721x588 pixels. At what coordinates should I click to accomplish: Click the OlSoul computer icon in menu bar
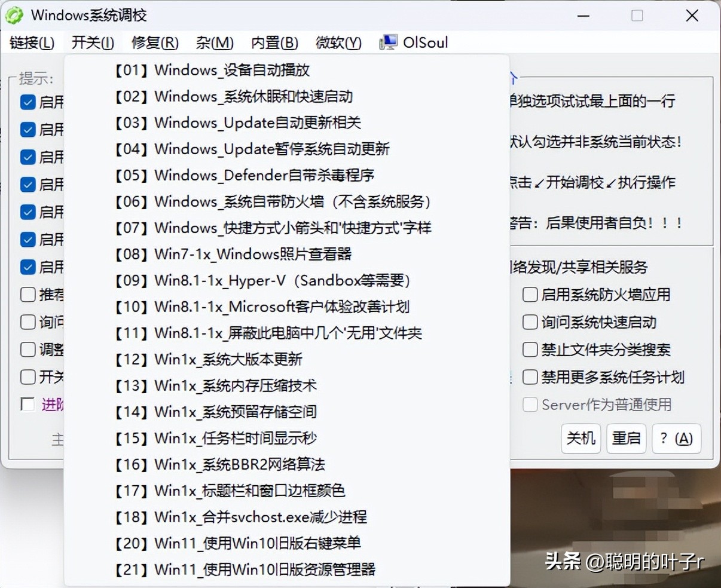tap(387, 42)
